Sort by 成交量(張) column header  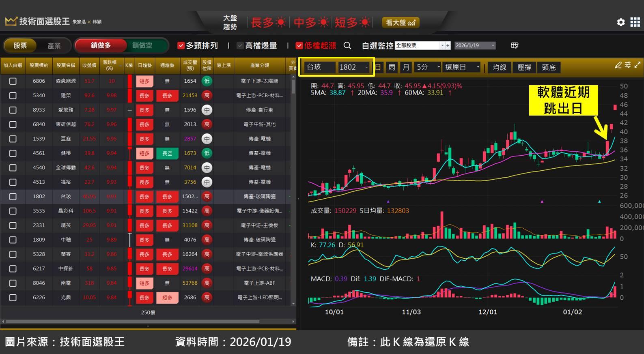(190, 65)
